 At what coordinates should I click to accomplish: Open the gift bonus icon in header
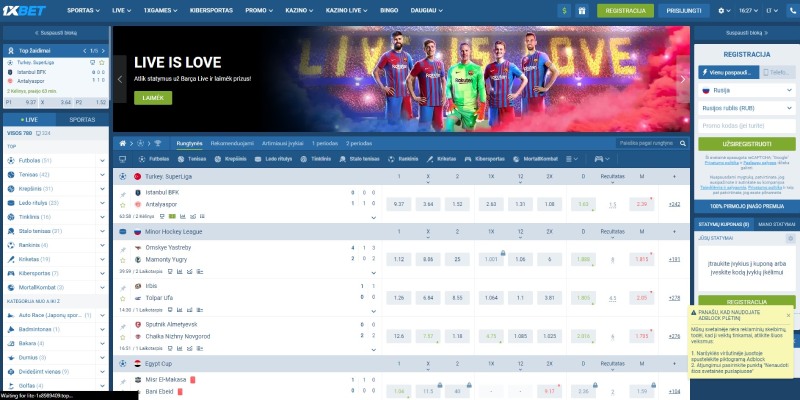coord(582,11)
